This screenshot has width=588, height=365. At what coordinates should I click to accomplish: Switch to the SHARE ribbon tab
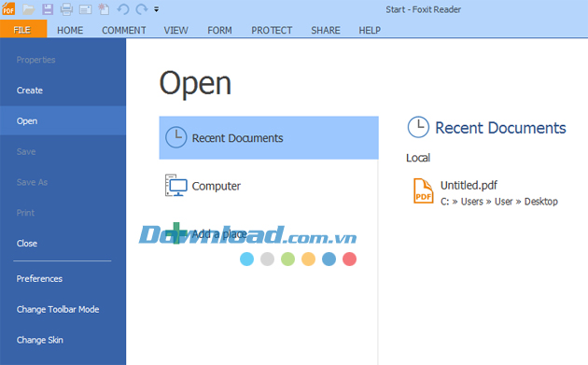[x=326, y=30]
